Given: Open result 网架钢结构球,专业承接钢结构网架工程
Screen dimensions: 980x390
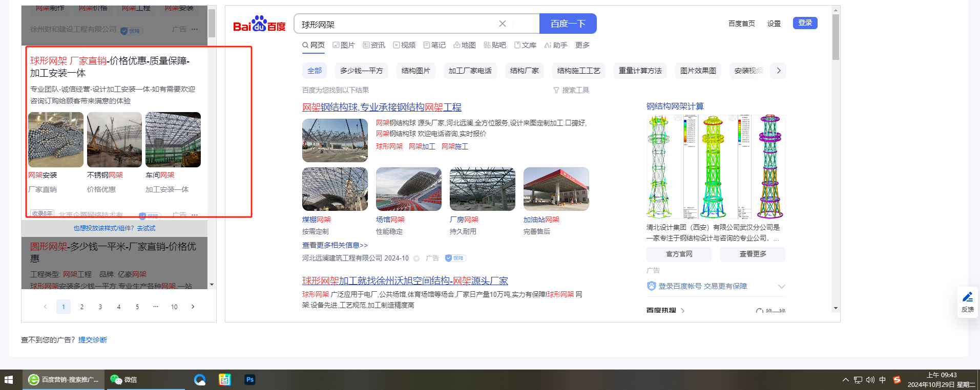Looking at the screenshot, I should [382, 107].
